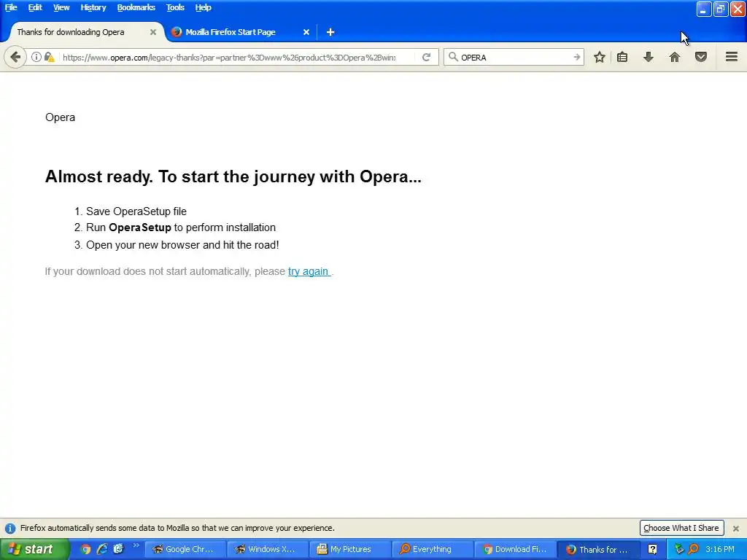The height and width of the screenshot is (560, 747).
Task: Submit search with the arrow button
Action: 576,57
